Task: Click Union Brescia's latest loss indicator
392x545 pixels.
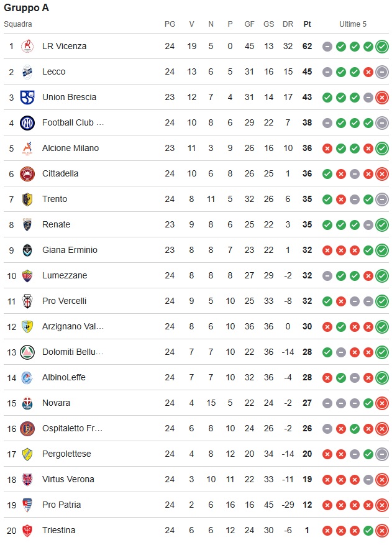Action: 382,97
